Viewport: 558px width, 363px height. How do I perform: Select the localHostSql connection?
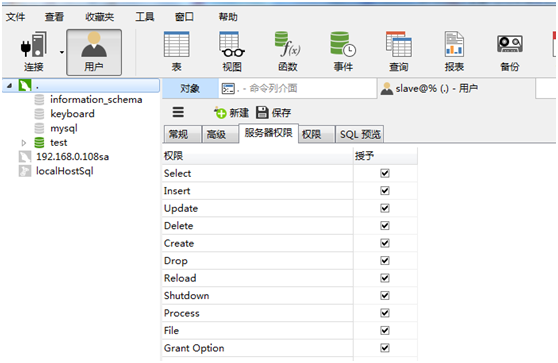pos(65,171)
